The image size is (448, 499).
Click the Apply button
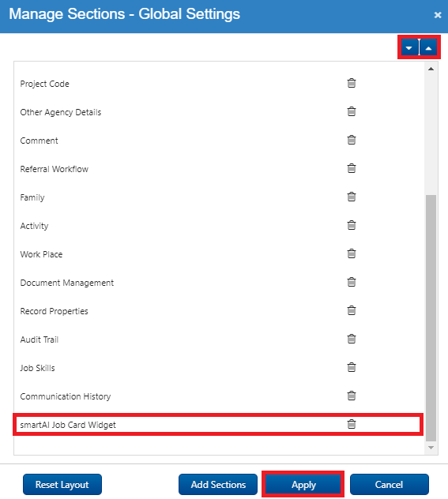(x=303, y=484)
